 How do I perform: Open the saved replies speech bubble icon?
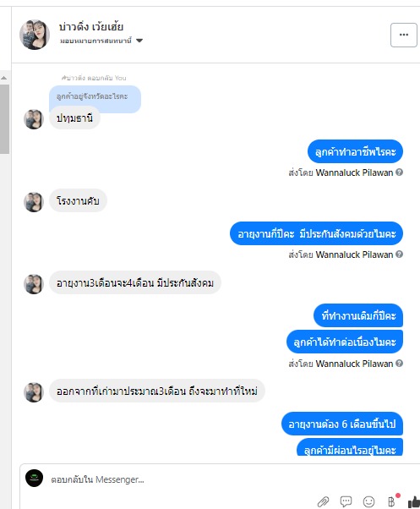346,501
